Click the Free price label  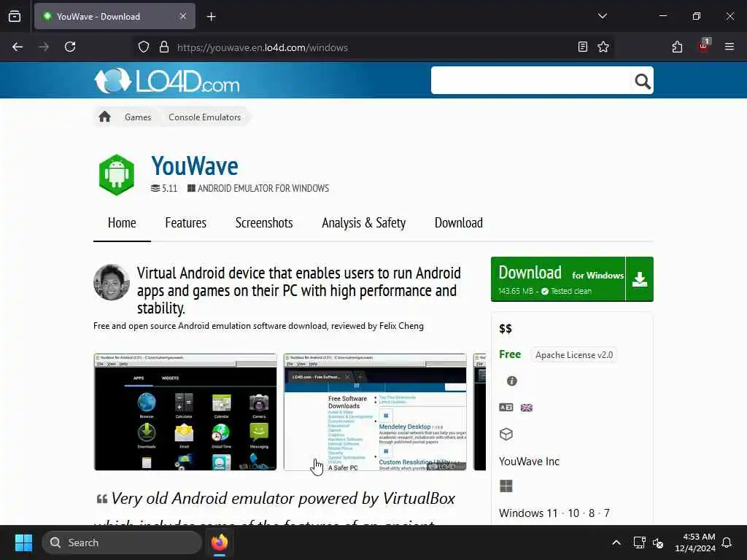click(x=510, y=355)
